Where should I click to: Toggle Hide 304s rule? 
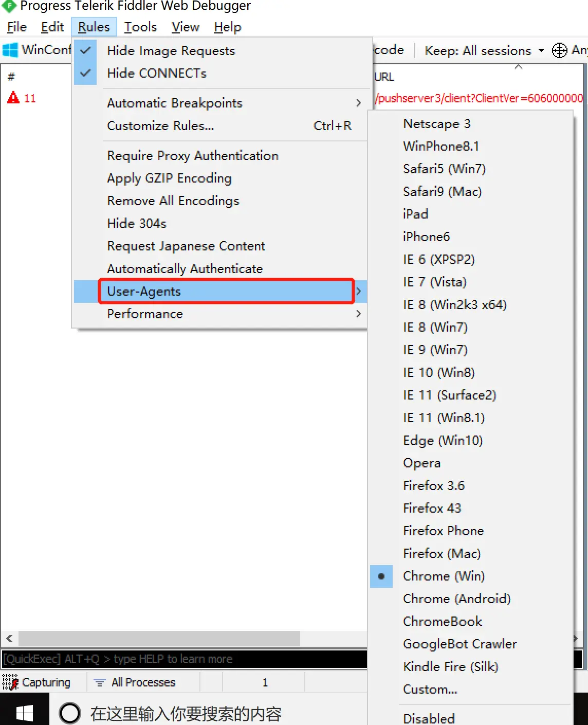click(220, 223)
